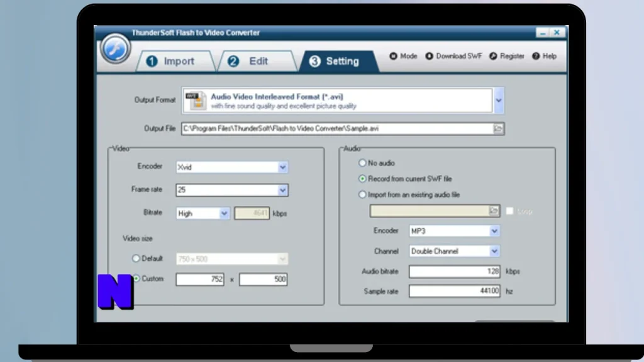The width and height of the screenshot is (644, 362).
Task: Open the Mode option
Action: pyautogui.click(x=403, y=56)
